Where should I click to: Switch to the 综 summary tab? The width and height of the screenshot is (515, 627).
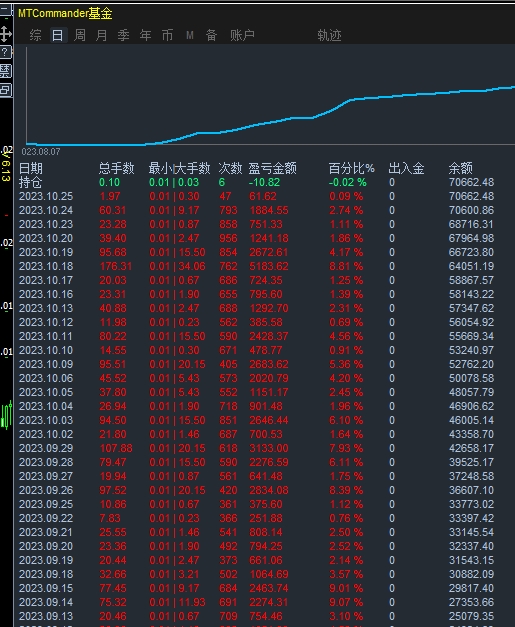pos(35,35)
